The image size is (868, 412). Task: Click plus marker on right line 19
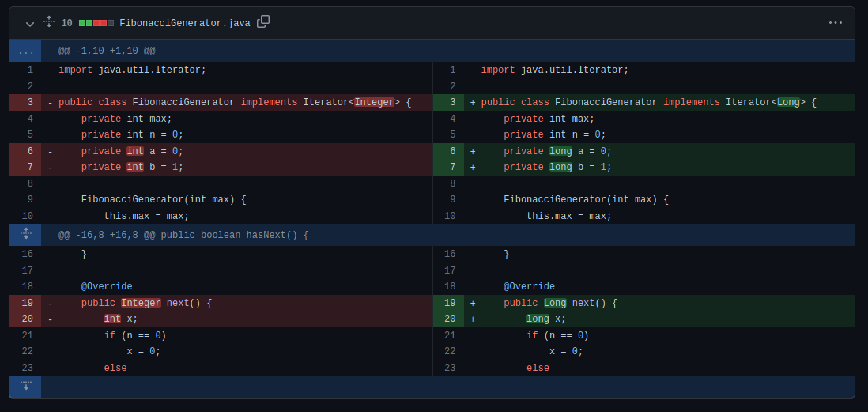(x=473, y=303)
